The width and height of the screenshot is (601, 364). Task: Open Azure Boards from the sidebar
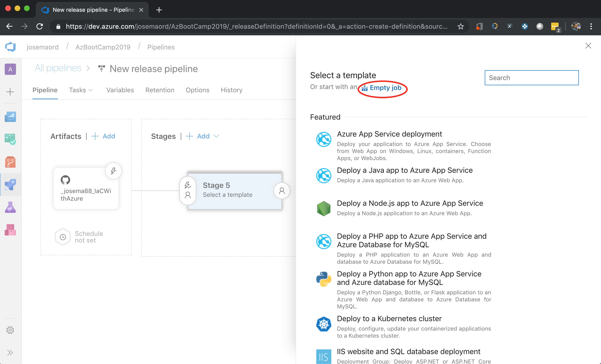pos(10,139)
